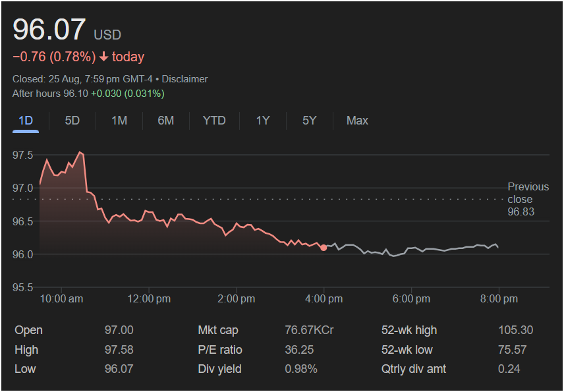Image resolution: width=564 pixels, height=392 pixels.
Task: Click the Div yield label
Action: pos(219,369)
